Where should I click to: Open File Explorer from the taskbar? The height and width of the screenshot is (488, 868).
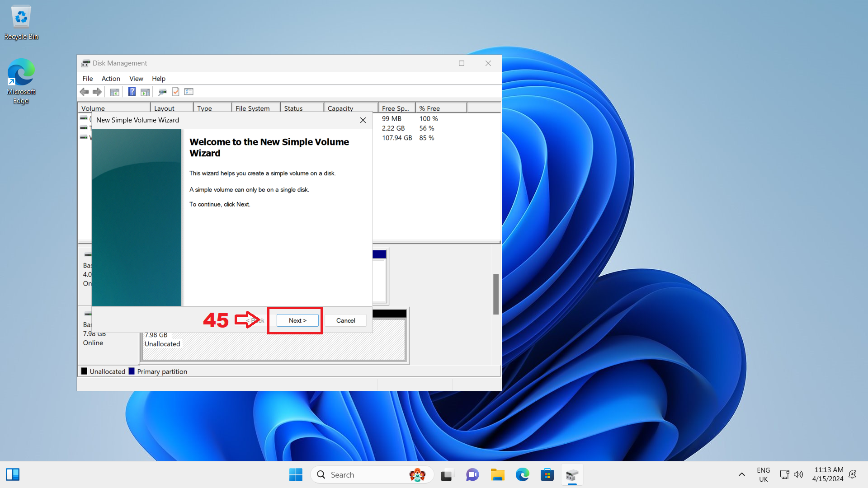tap(497, 475)
